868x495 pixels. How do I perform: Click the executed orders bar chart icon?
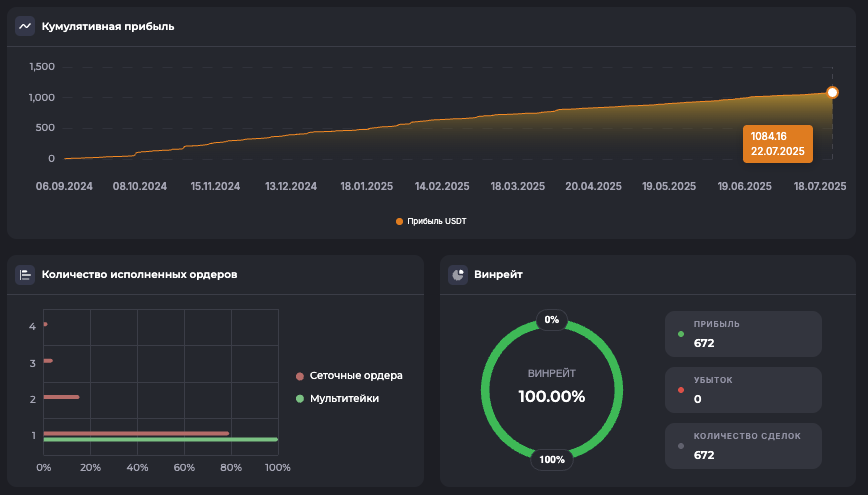coord(25,274)
